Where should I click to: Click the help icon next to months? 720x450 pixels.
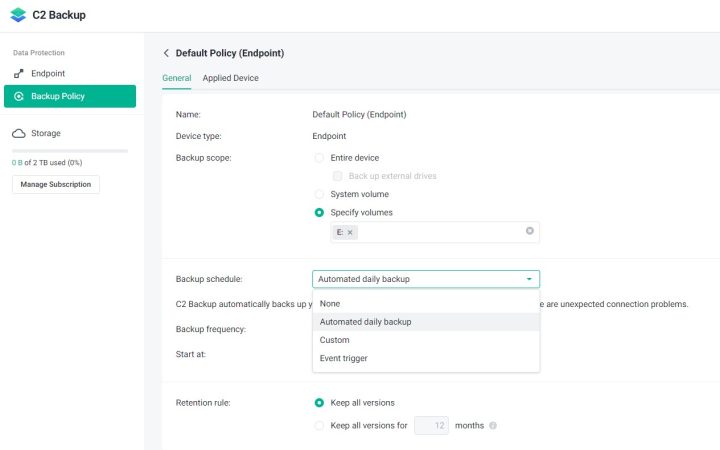click(493, 425)
